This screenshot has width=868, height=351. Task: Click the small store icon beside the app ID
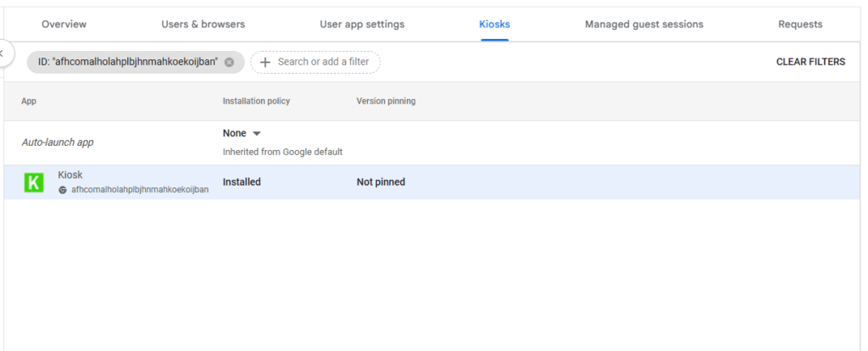tap(63, 190)
